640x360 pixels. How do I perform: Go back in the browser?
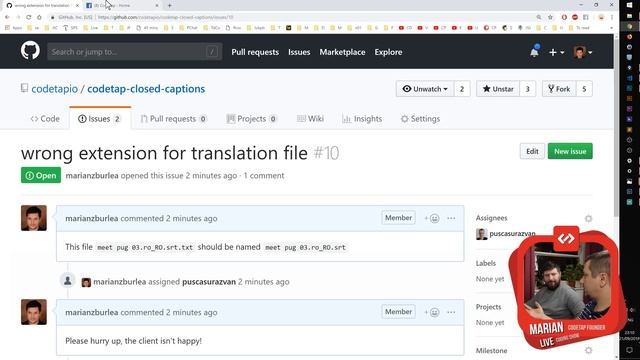click(x=7, y=17)
